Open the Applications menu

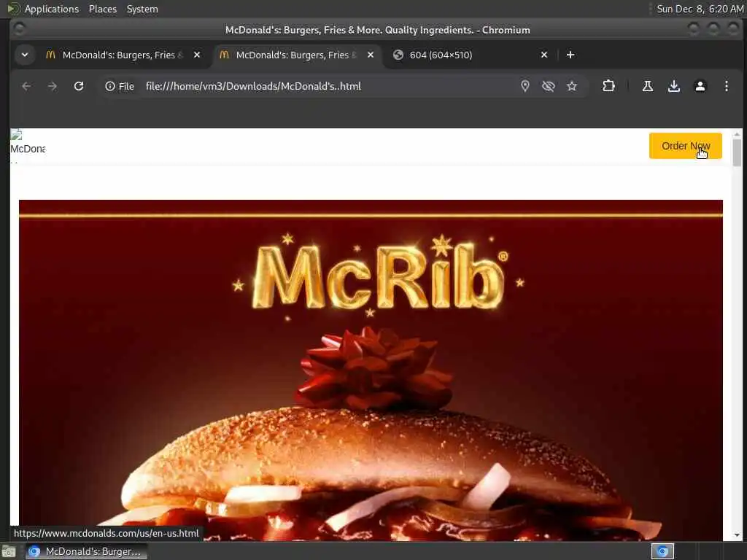click(52, 9)
